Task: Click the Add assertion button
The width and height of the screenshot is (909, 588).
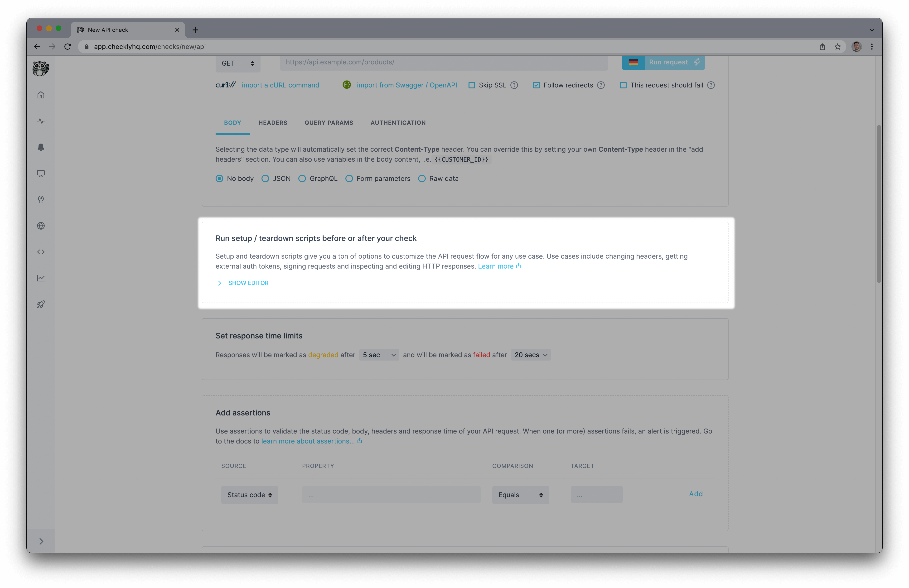Action: (696, 493)
